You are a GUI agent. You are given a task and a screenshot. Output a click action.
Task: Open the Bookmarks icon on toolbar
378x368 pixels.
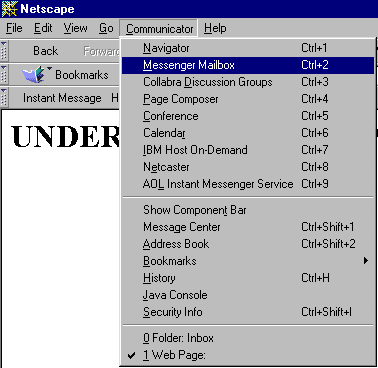(34, 74)
